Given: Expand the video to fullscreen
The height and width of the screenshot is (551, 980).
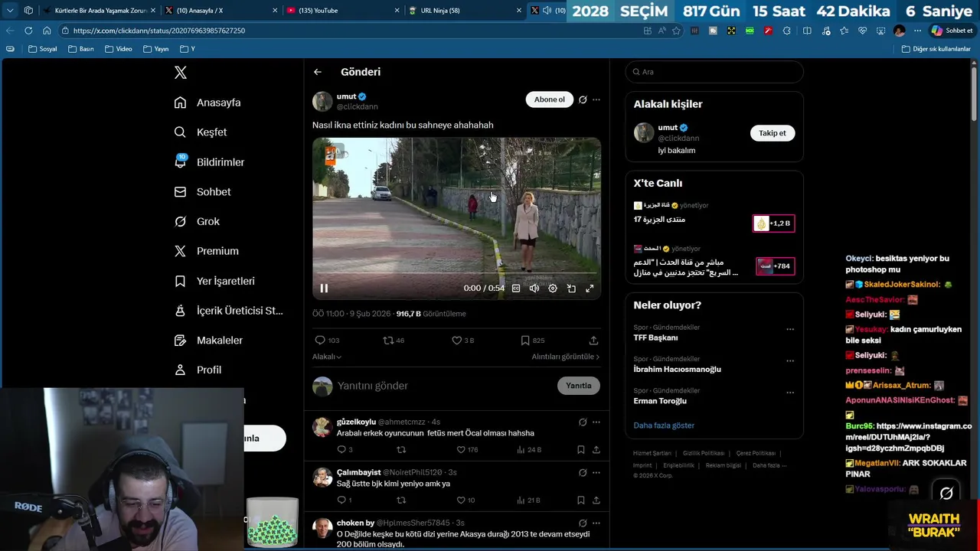Looking at the screenshot, I should 590,289.
